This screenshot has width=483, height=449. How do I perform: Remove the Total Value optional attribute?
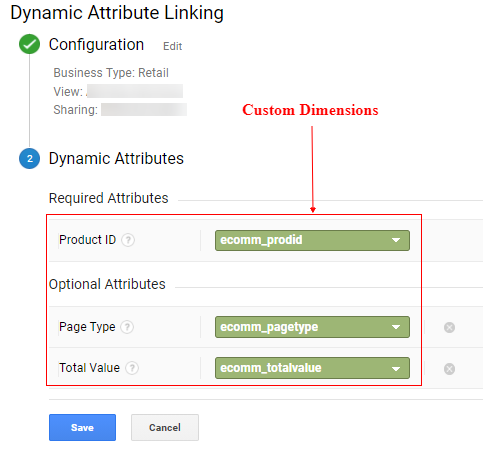tap(449, 369)
